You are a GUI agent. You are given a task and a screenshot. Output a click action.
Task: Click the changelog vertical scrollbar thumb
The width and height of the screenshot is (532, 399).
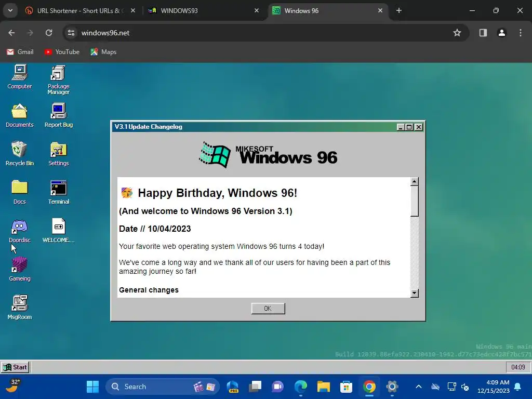point(414,201)
